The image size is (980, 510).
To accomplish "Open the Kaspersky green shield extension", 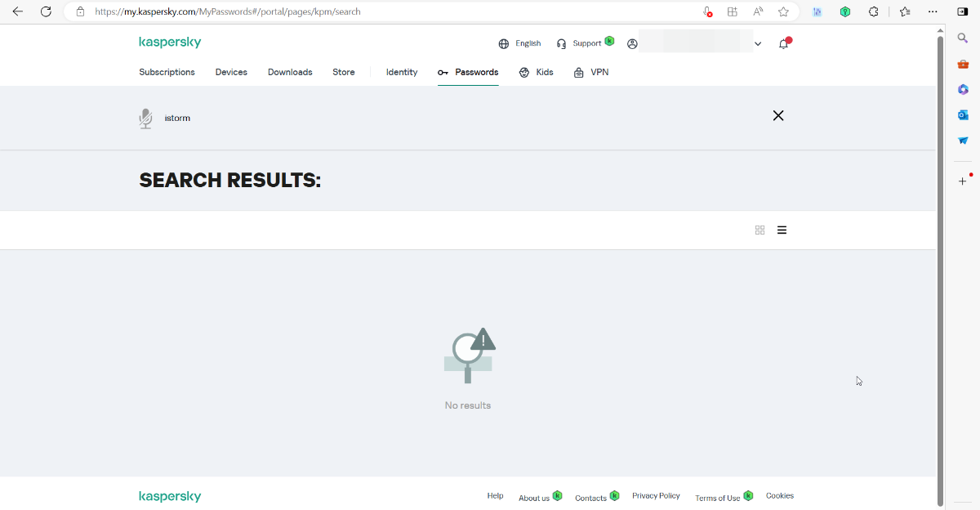I will [846, 12].
